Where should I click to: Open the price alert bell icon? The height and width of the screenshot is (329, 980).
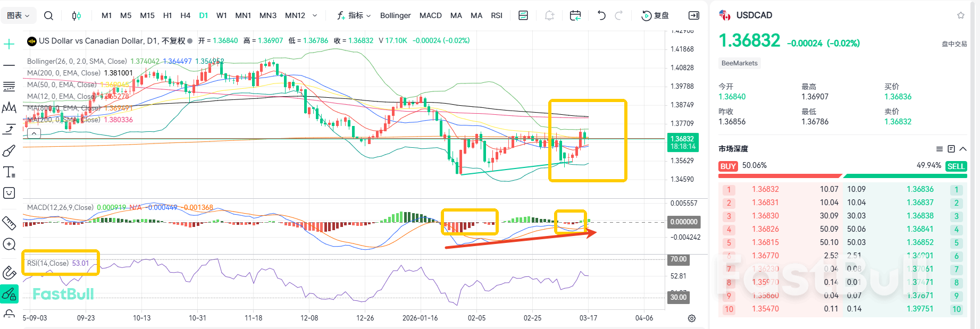[549, 15]
